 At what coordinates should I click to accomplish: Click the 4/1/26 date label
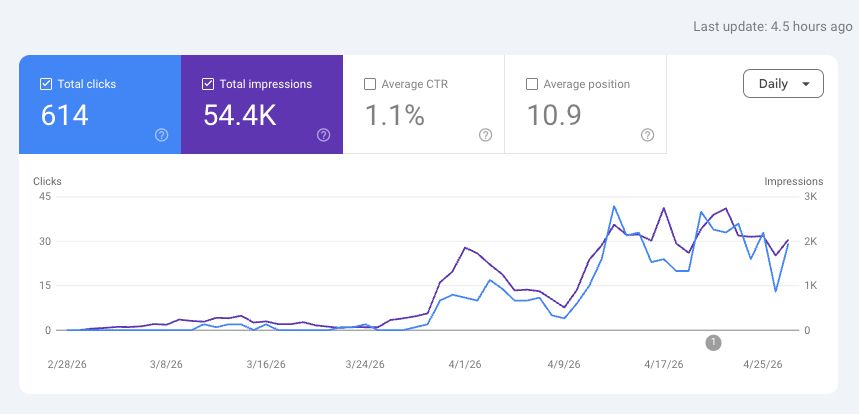click(x=465, y=364)
